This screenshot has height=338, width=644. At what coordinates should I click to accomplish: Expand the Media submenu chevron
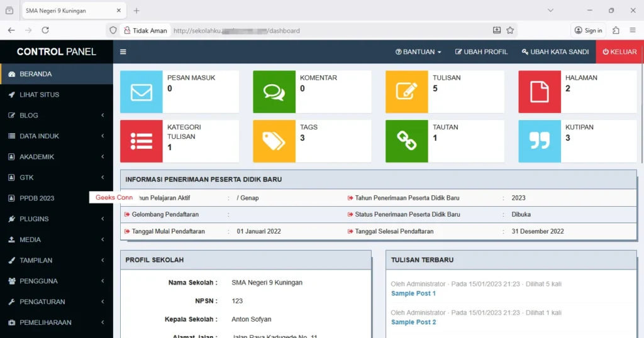pos(103,239)
